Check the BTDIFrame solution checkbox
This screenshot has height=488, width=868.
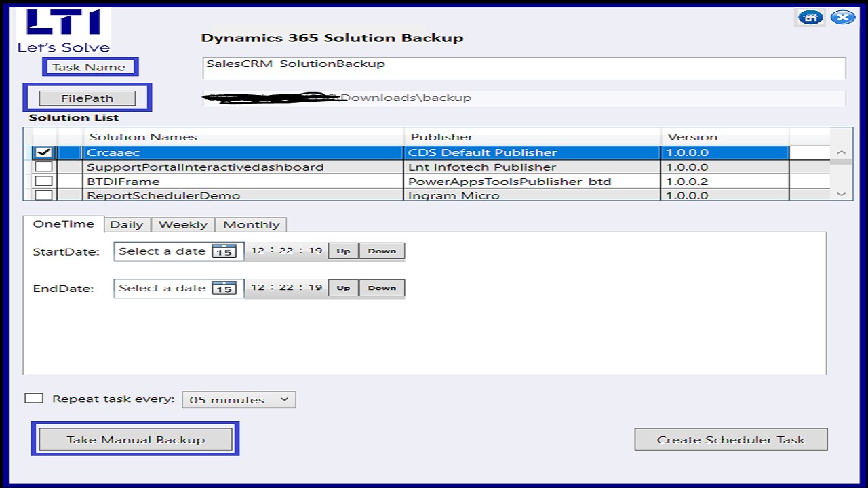coord(44,181)
